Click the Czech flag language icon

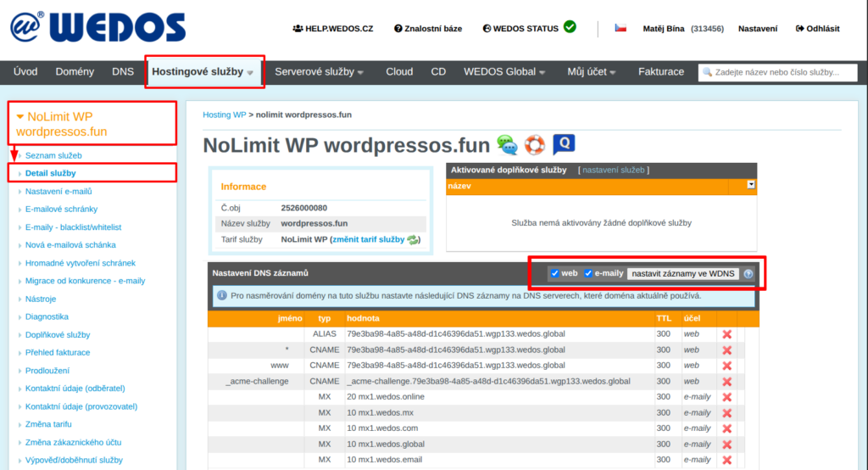[x=620, y=28]
